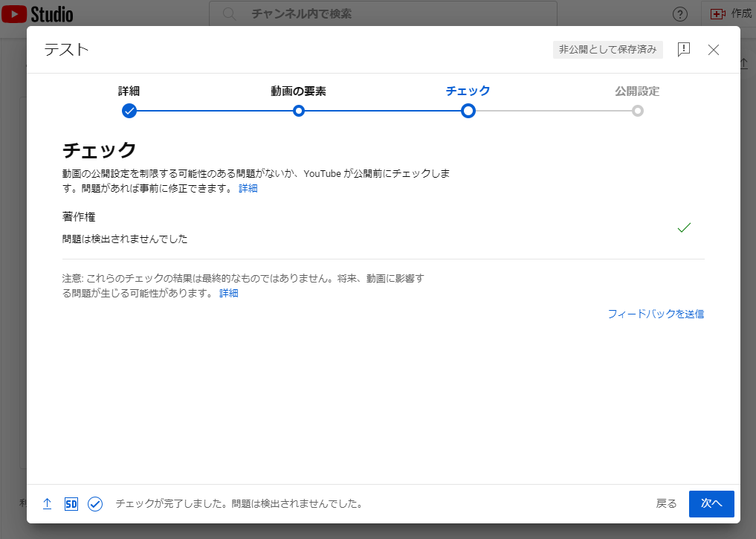
Task: Click the 次へ button
Action: coord(711,504)
